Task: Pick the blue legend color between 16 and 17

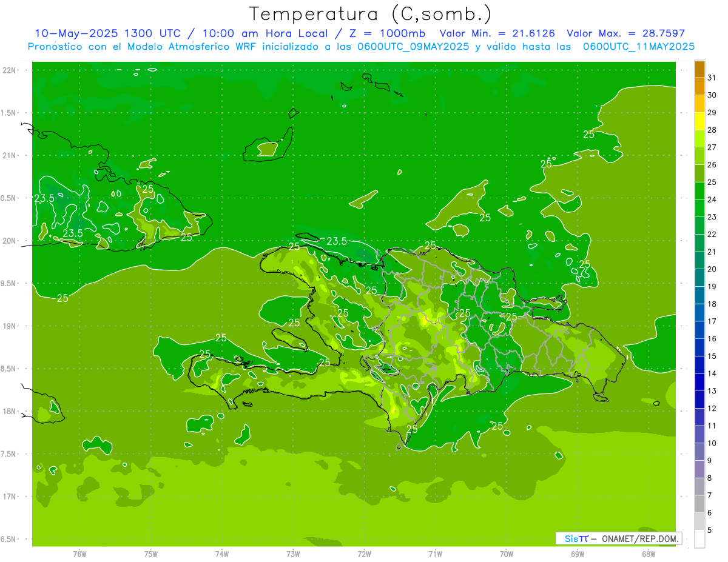Action: [x=699, y=330]
